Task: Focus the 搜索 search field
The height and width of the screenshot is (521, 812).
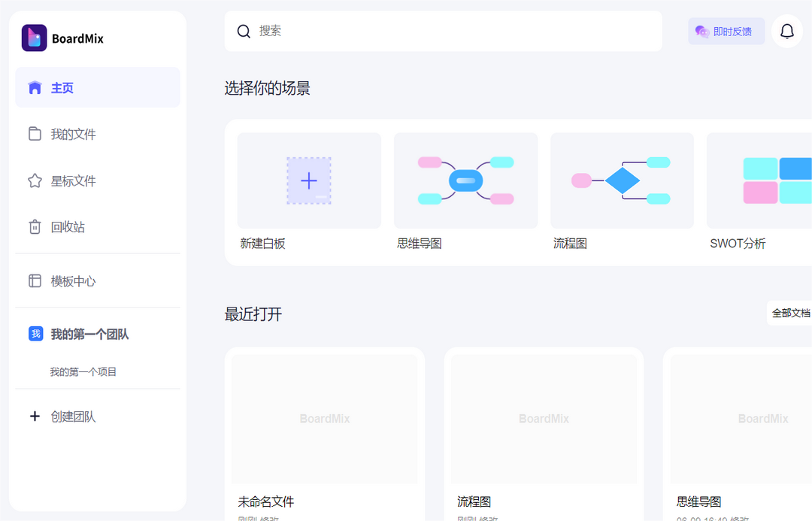Action: [444, 31]
